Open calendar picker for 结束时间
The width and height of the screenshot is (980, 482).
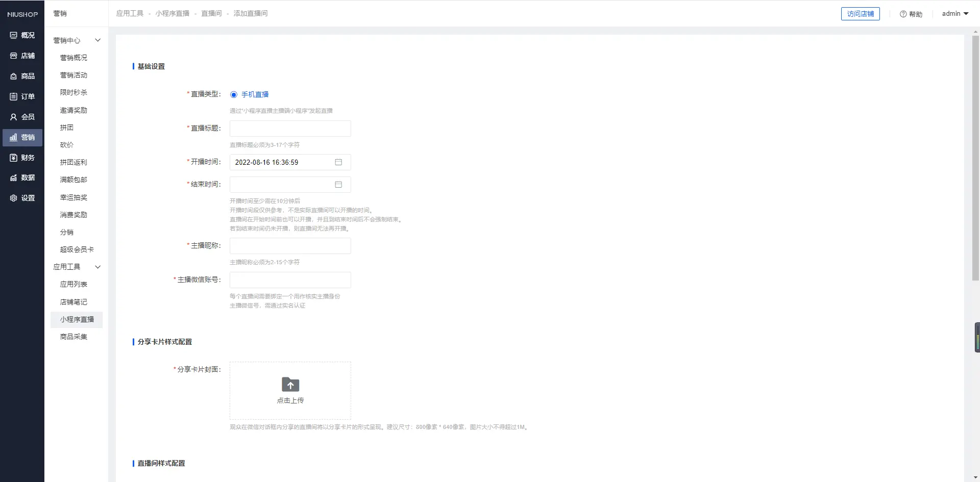[338, 185]
